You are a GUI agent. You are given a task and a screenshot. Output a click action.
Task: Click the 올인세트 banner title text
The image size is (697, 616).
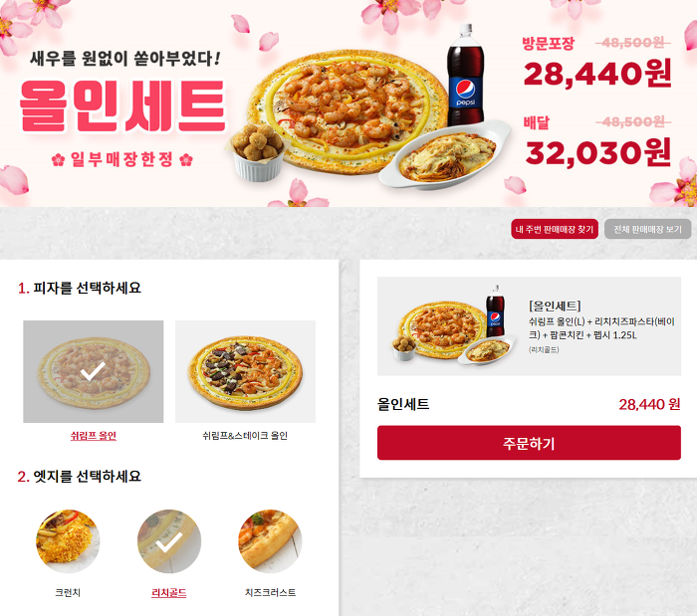tap(123, 106)
